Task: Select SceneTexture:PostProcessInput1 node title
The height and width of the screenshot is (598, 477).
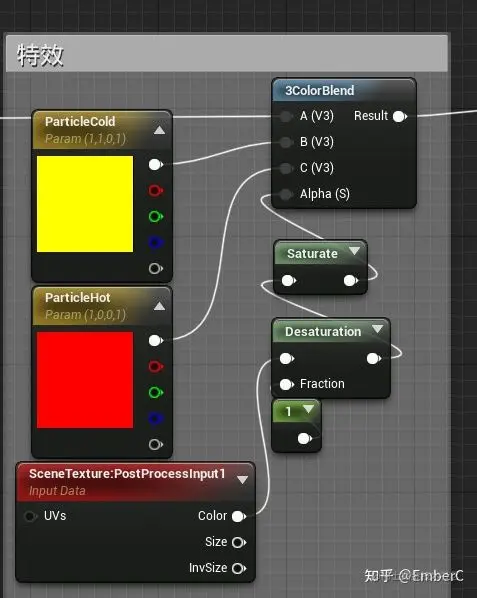Action: [x=127, y=474]
